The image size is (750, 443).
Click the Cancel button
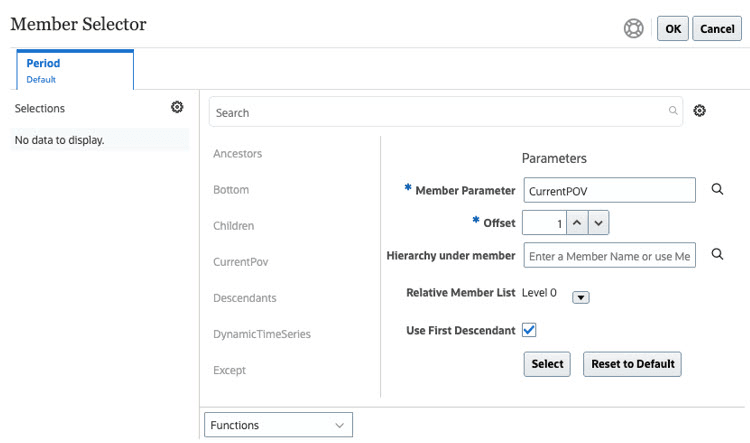click(717, 29)
